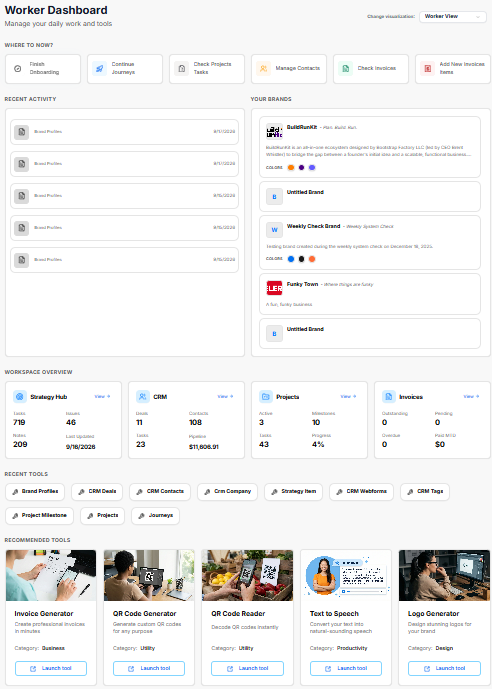Viewport: 492px width, 689px height.
Task: Click the Projects progress value 4%
Action: [318, 445]
